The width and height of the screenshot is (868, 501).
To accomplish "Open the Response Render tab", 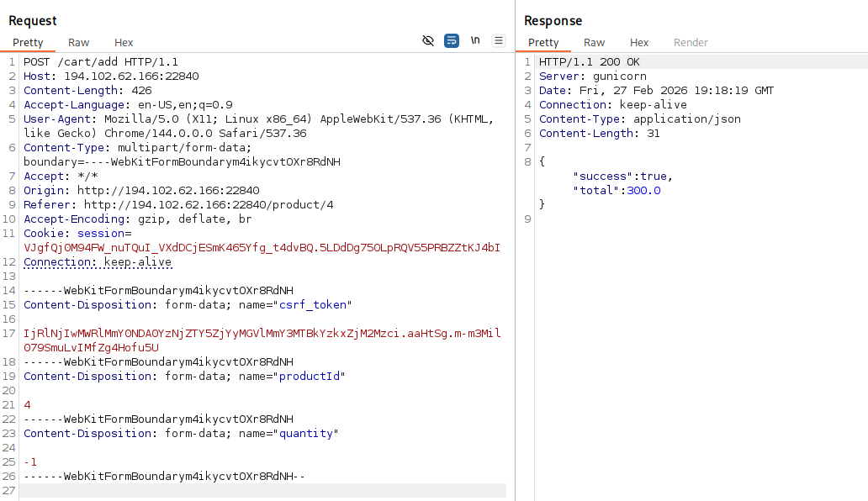I will [691, 43].
